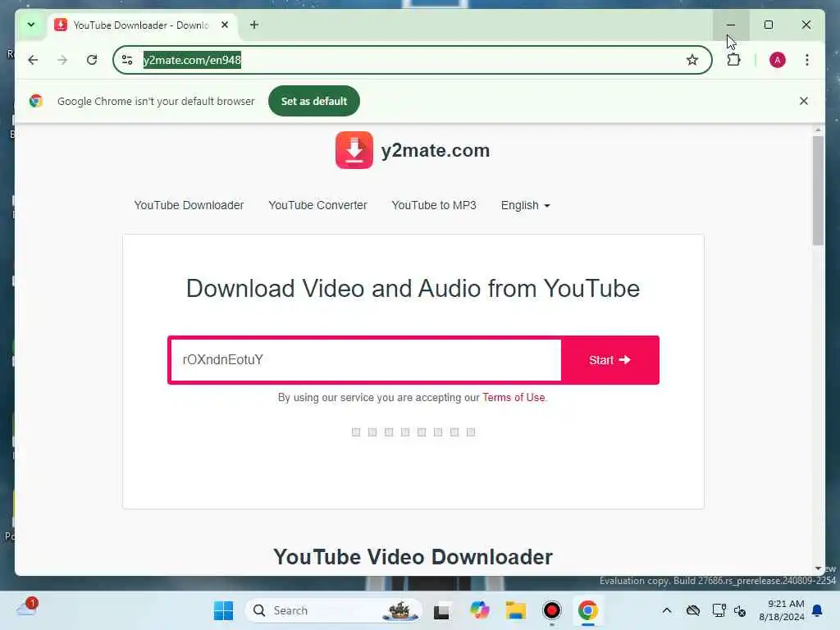
Task: Open site information icon in address bar
Action: coord(127,60)
